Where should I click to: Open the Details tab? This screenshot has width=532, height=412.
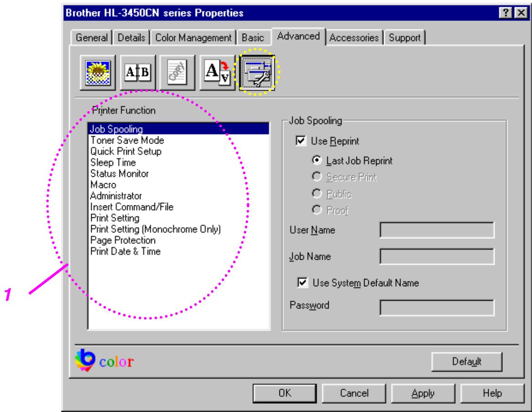(x=131, y=38)
